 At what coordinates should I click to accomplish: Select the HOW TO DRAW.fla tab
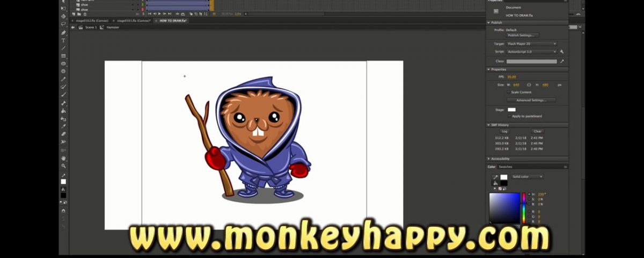172,20
